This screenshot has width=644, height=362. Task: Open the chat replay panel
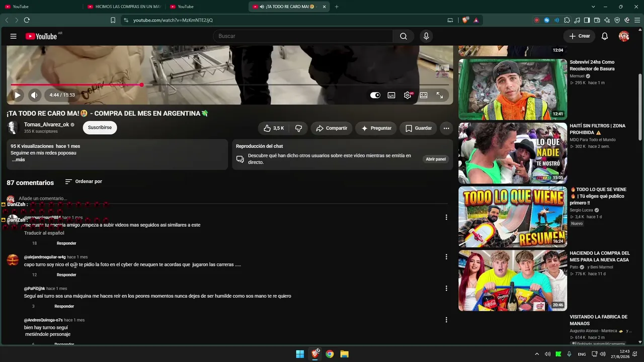click(436, 159)
